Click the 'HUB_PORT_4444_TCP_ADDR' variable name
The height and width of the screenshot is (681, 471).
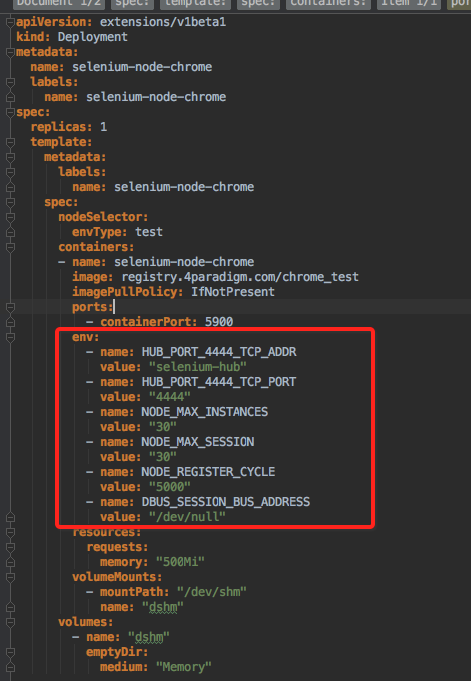pyautogui.click(x=219, y=352)
